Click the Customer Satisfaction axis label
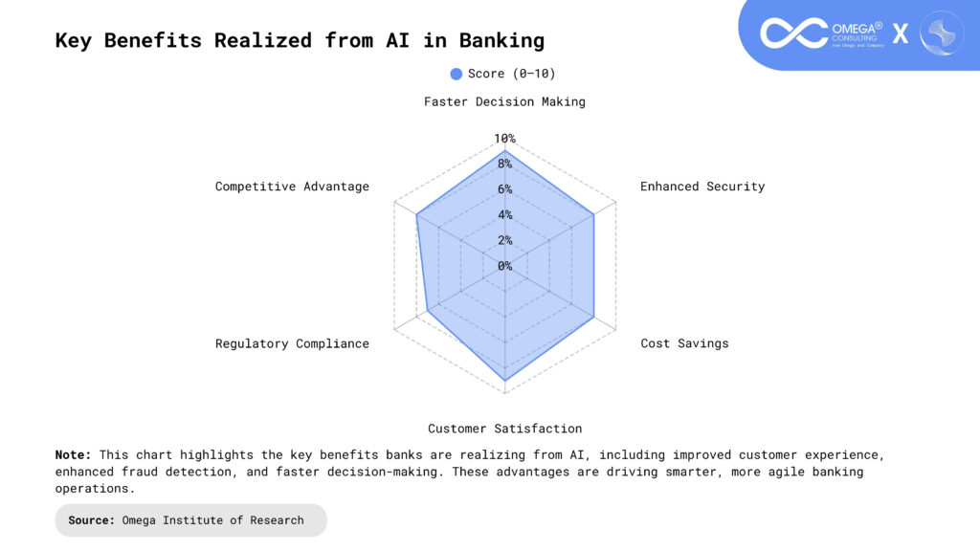Screen dimensions: 980x551 pos(504,429)
